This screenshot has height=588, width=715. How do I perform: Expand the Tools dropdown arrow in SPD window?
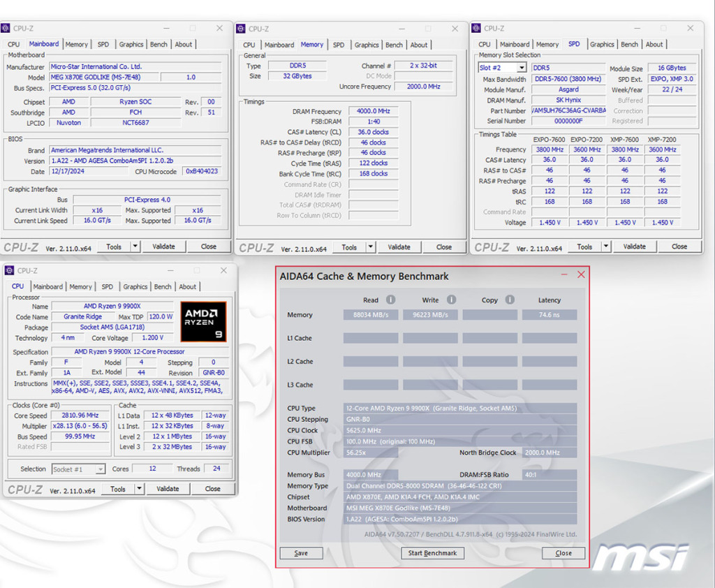[605, 247]
